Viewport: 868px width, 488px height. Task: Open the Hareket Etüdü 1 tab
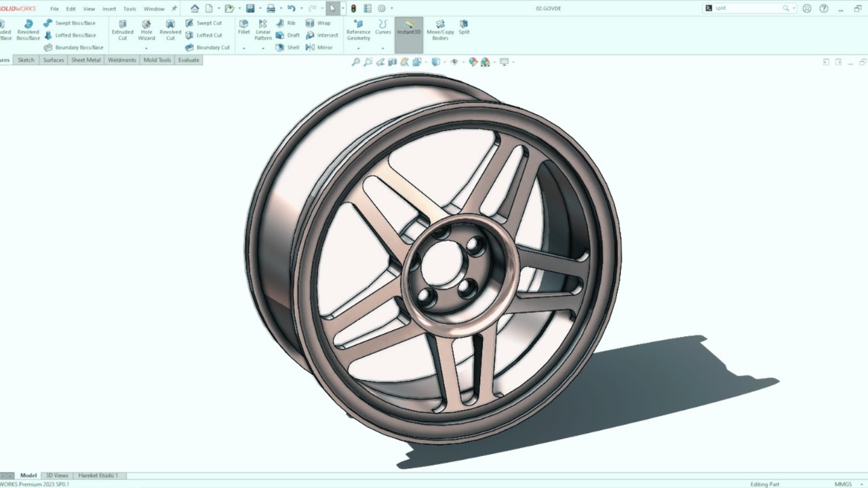[x=98, y=476]
